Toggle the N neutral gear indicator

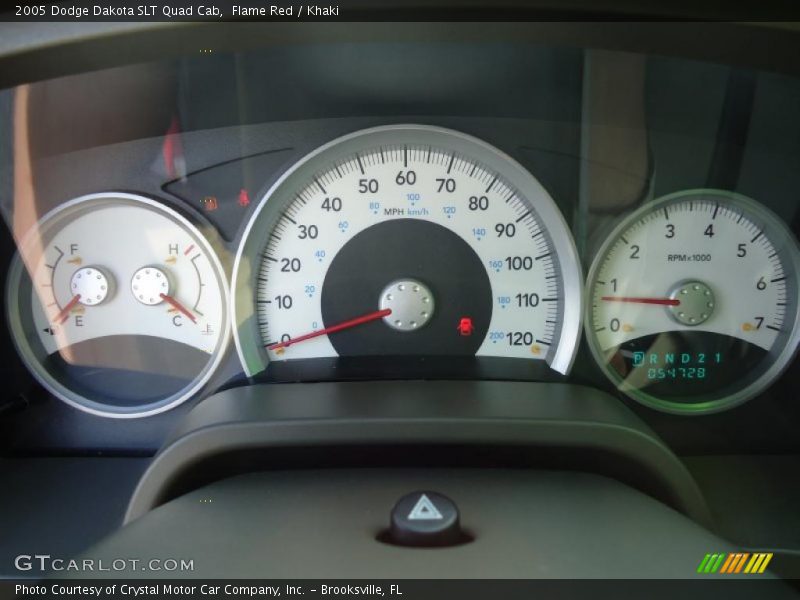(672, 357)
